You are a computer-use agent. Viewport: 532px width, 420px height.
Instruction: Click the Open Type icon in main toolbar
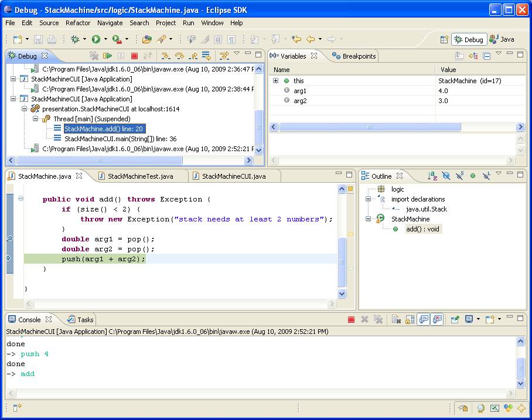147,39
